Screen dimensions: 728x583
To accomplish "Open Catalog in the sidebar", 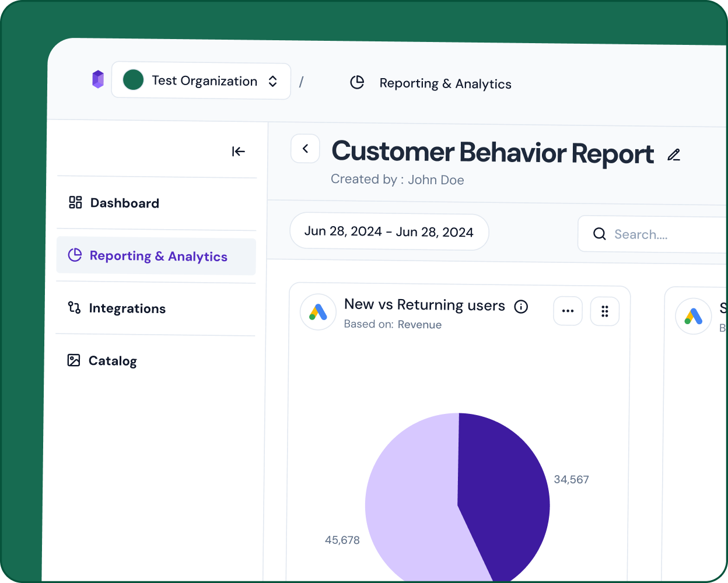I will [155, 361].
